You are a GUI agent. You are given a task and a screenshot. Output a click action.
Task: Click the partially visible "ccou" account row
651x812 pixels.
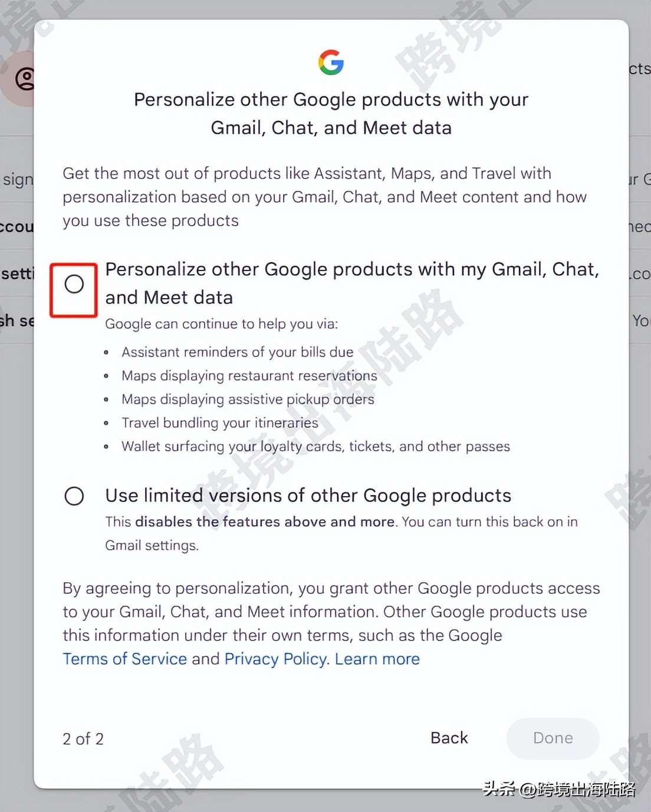pyautogui.click(x=18, y=226)
